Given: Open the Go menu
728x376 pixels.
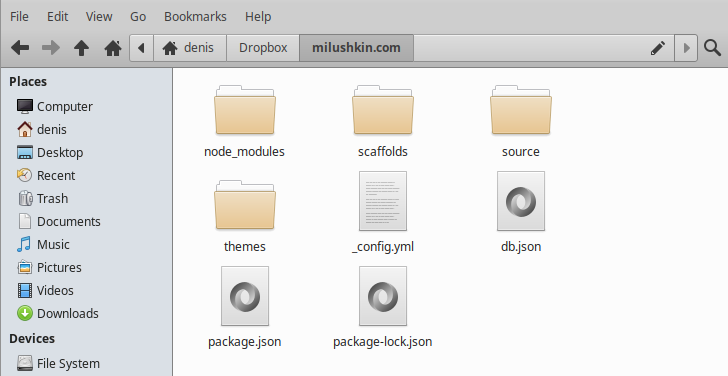Looking at the screenshot, I should [138, 17].
